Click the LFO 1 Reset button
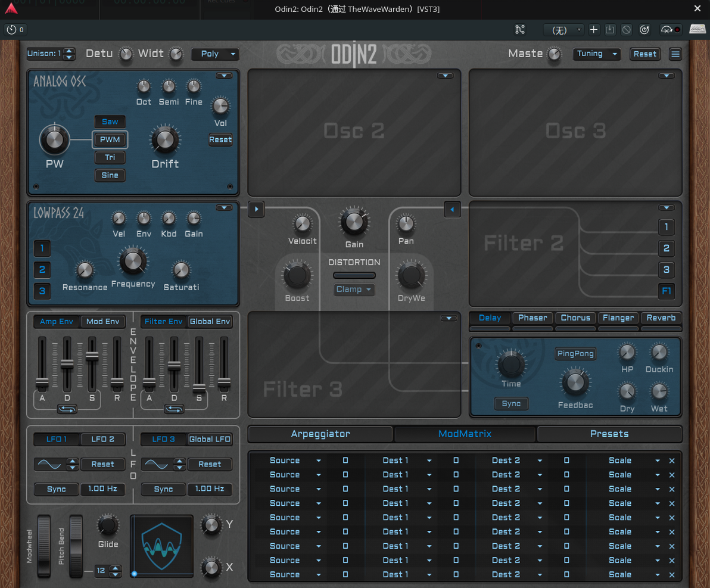Screen dimensions: 710x588 (103, 464)
